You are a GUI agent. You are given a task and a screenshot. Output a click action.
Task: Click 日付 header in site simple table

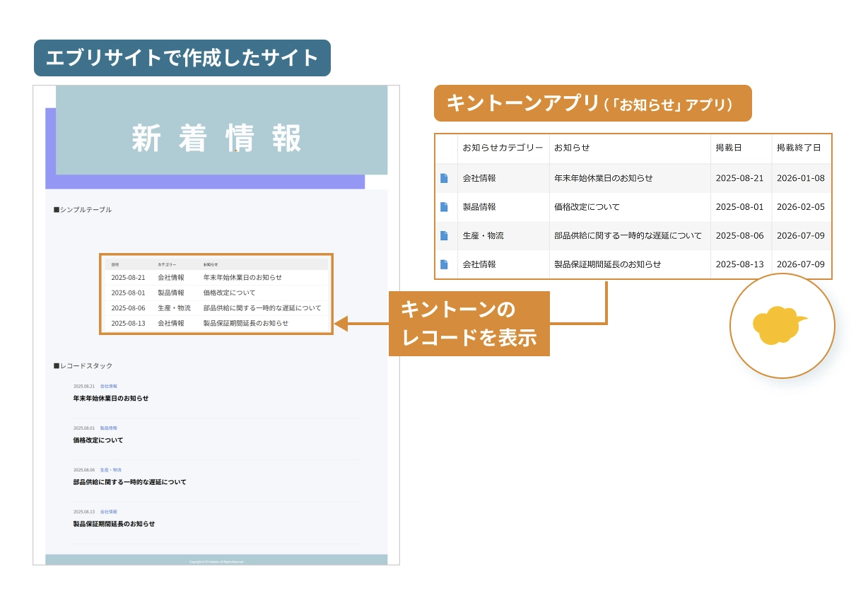115,264
